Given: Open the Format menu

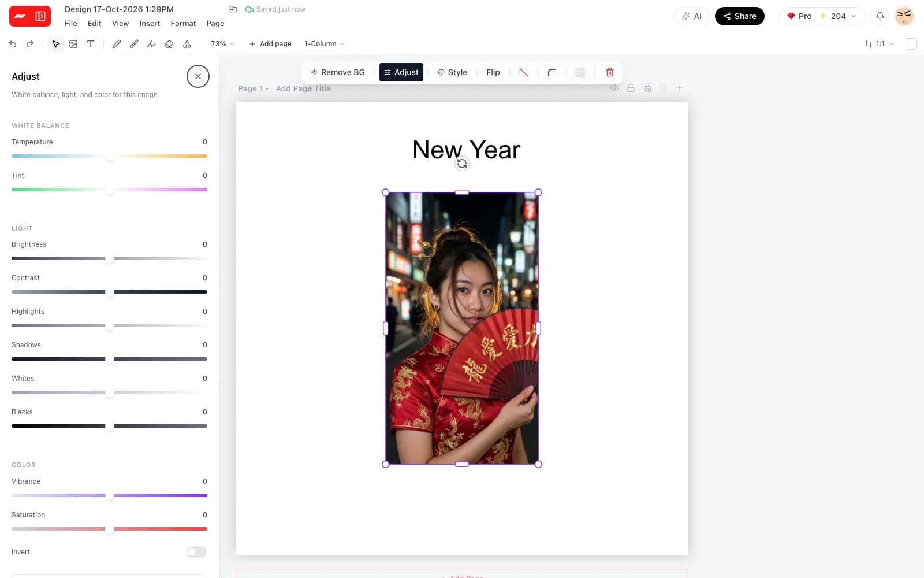Looking at the screenshot, I should pyautogui.click(x=183, y=24).
